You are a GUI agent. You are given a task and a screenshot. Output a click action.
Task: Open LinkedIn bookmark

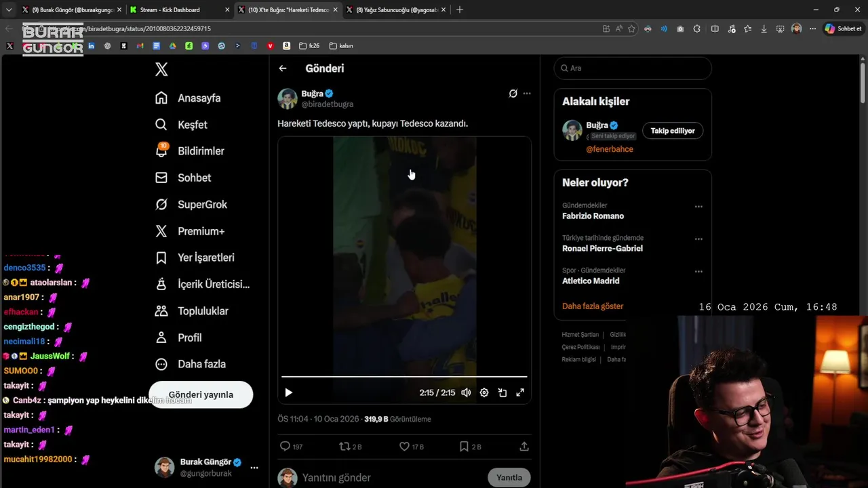click(91, 46)
